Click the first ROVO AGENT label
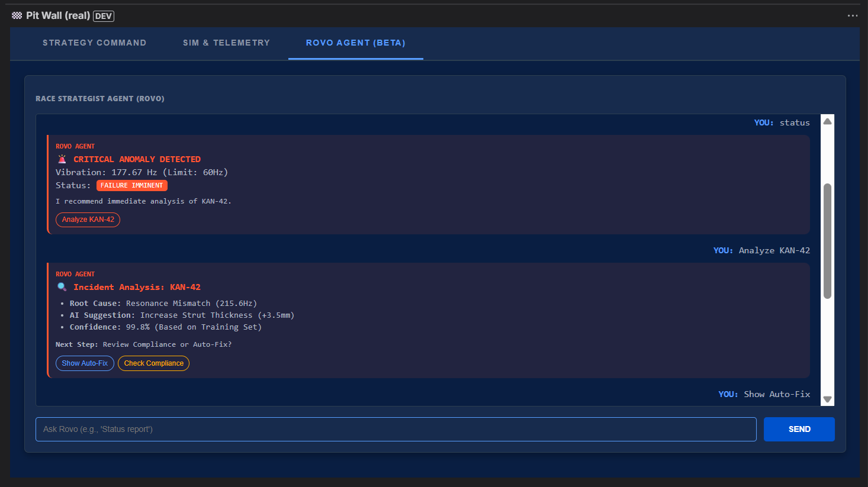868x487 pixels. pyautogui.click(x=75, y=146)
